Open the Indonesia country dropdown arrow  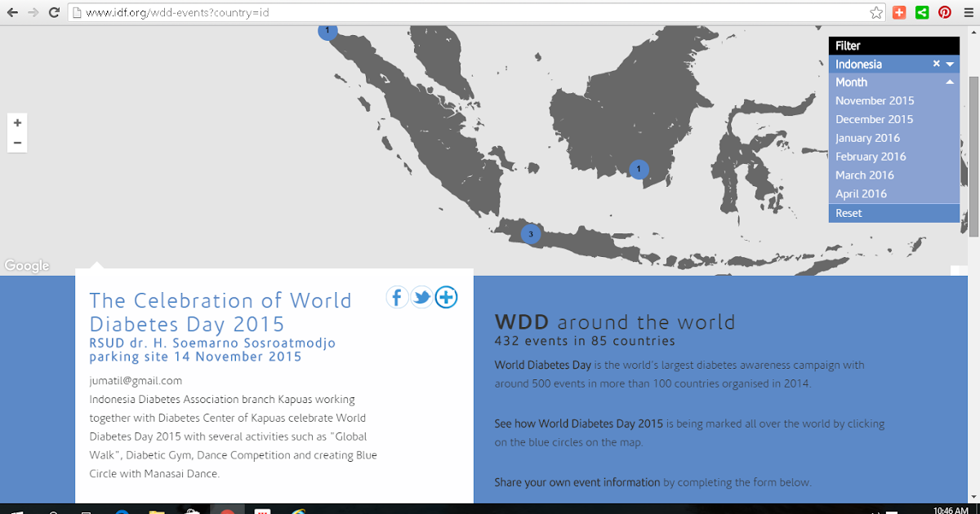pyautogui.click(x=950, y=64)
